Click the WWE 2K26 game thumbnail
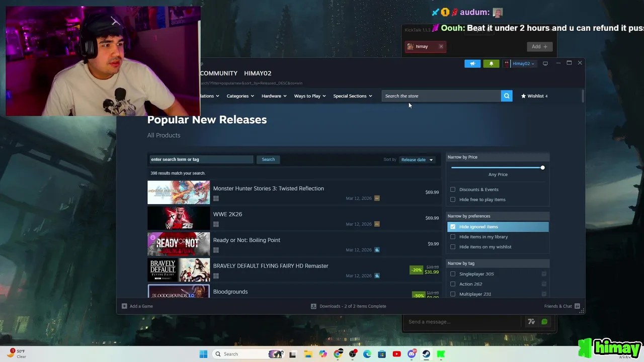 (179, 218)
